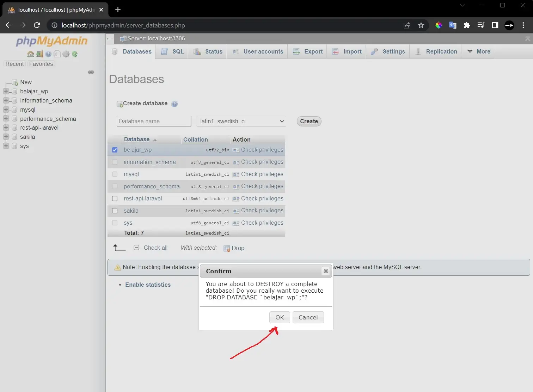The image size is (533, 392).
Task: Collapse navigation panel arrow icon at top
Action: click(110, 39)
